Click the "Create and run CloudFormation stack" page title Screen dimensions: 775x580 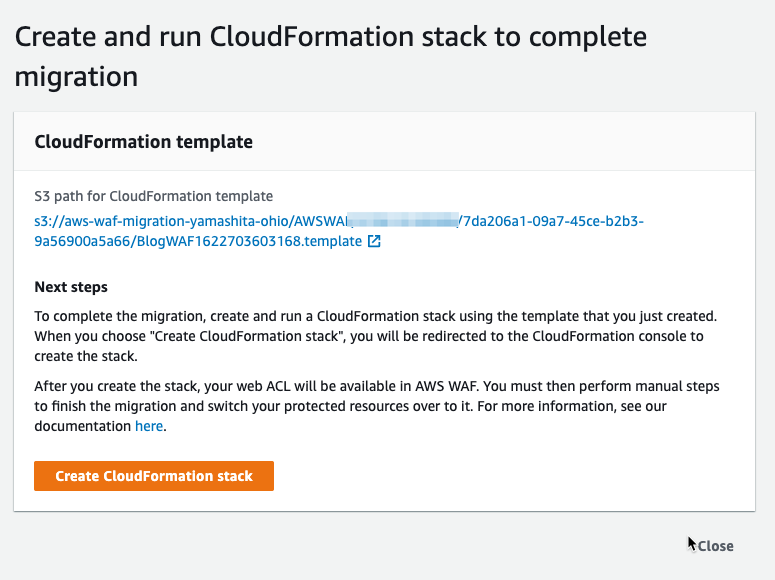[x=331, y=37]
